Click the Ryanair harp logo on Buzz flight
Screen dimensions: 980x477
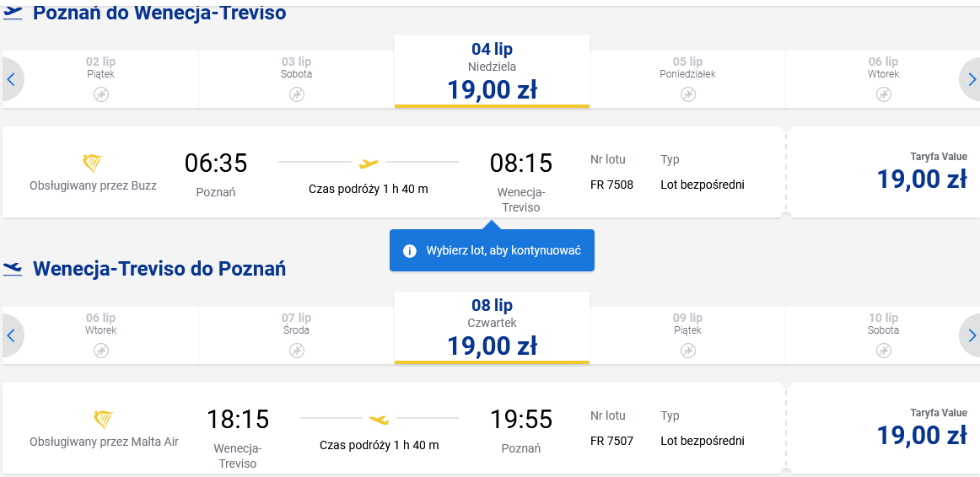[x=93, y=164]
